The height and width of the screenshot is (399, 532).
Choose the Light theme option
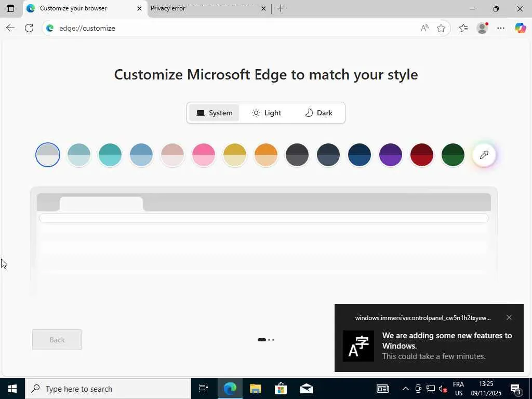[267, 113]
